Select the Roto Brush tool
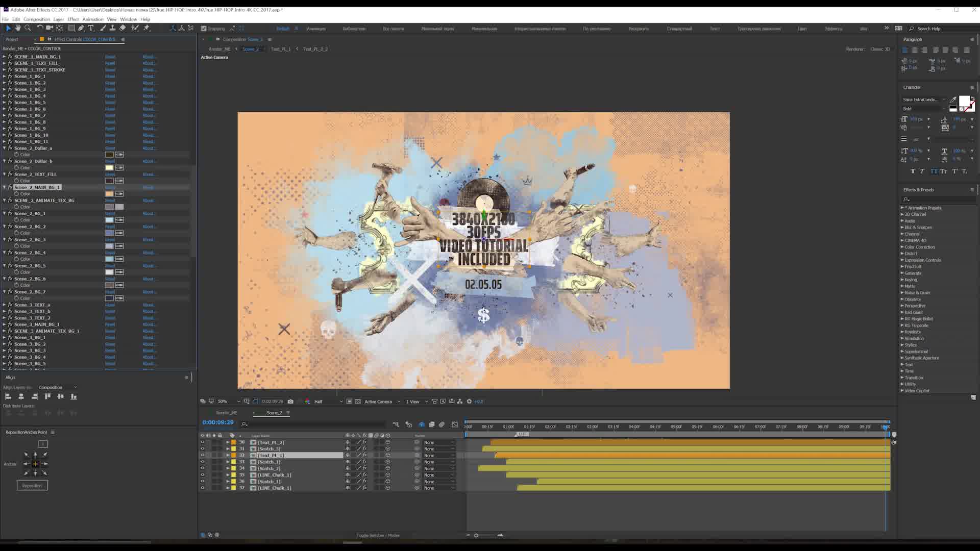The height and width of the screenshot is (551, 980). click(135, 28)
